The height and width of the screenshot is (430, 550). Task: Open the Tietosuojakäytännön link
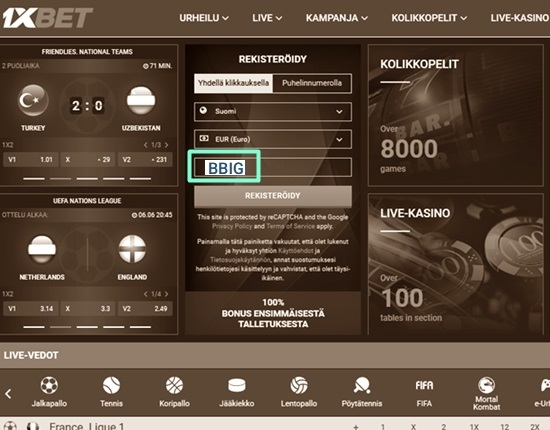240,260
